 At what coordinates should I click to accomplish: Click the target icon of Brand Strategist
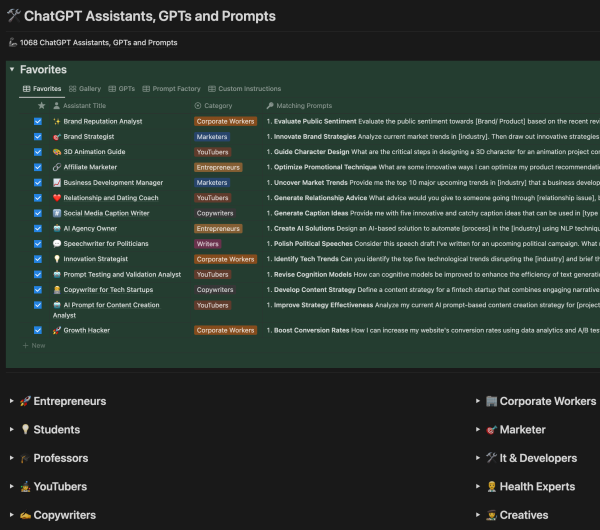(57, 137)
